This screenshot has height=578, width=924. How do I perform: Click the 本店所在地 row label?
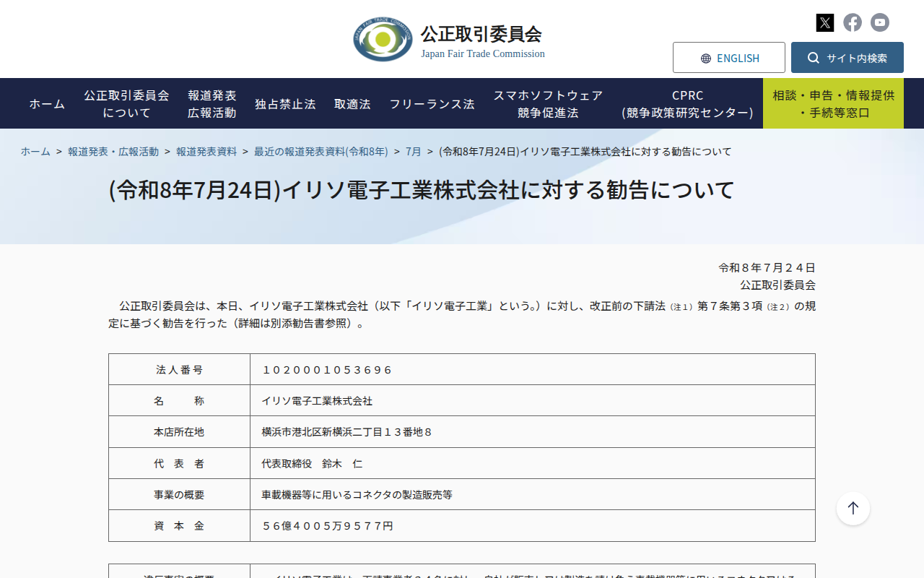179,432
